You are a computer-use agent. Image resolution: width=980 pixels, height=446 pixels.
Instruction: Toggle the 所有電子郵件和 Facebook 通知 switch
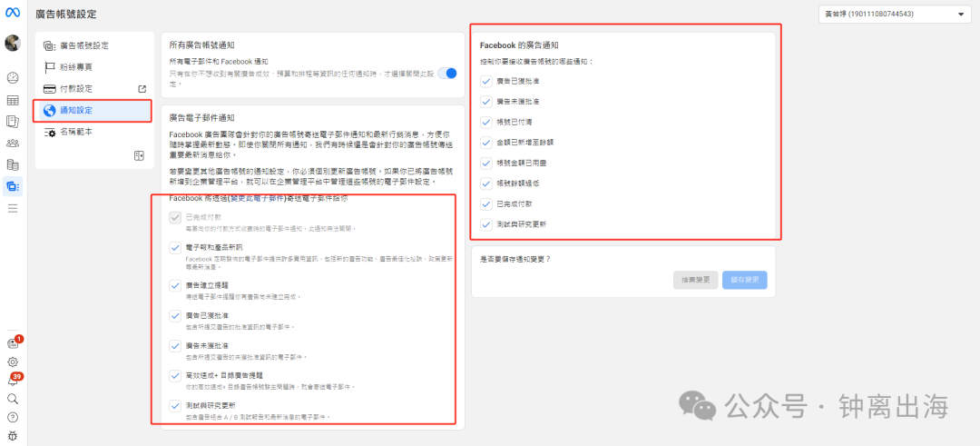[x=446, y=74]
